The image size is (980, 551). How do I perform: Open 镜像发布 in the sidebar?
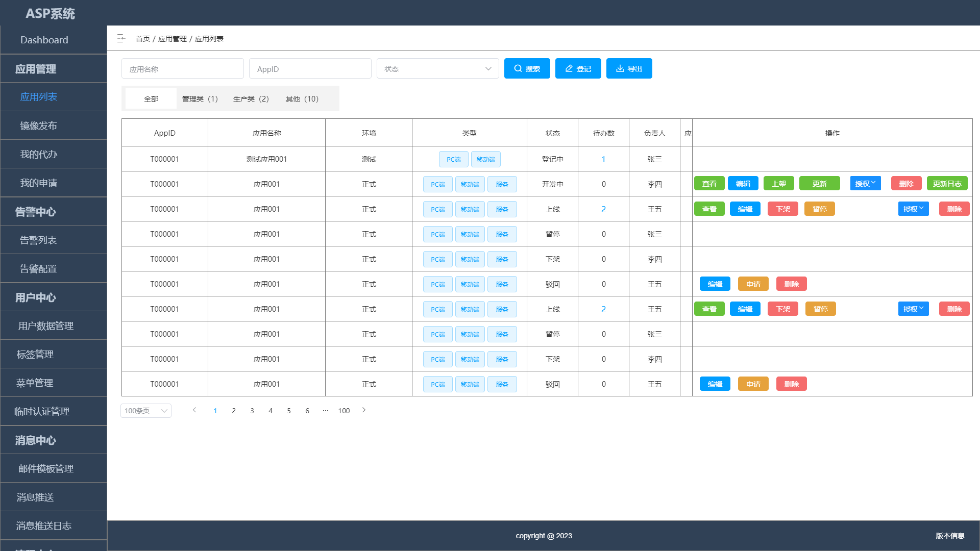pyautogui.click(x=54, y=126)
